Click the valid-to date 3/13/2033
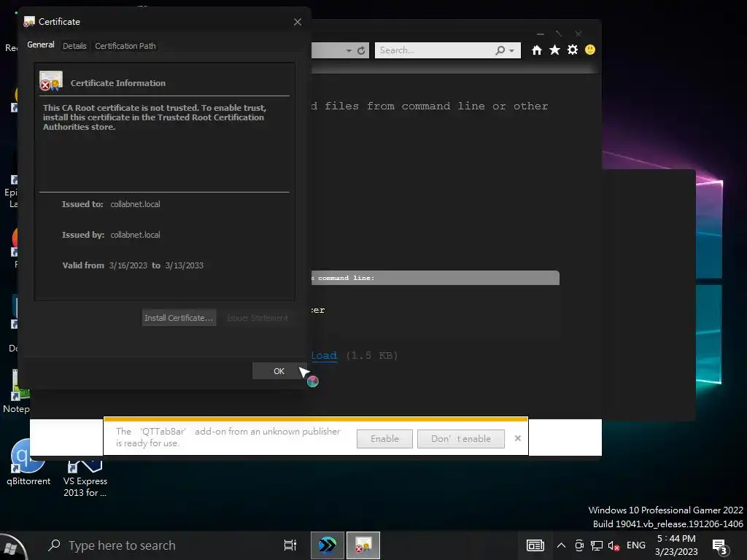The height and width of the screenshot is (560, 747). [185, 265]
